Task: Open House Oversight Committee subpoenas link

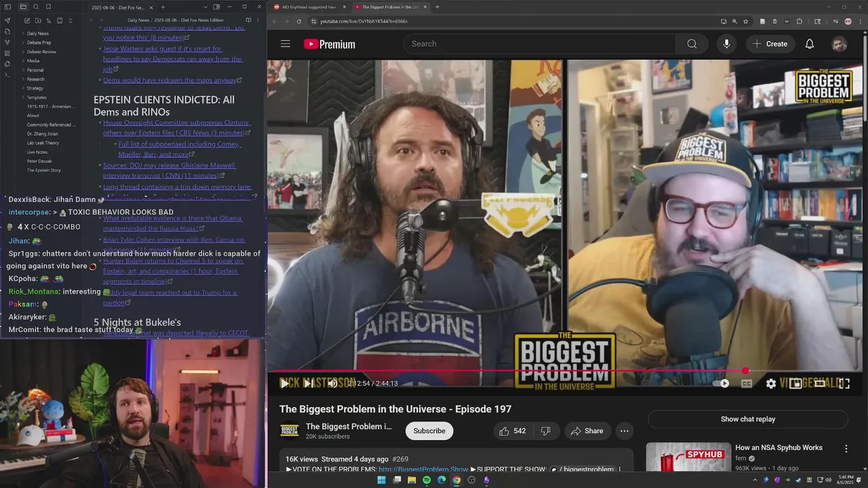Action: 176,128
